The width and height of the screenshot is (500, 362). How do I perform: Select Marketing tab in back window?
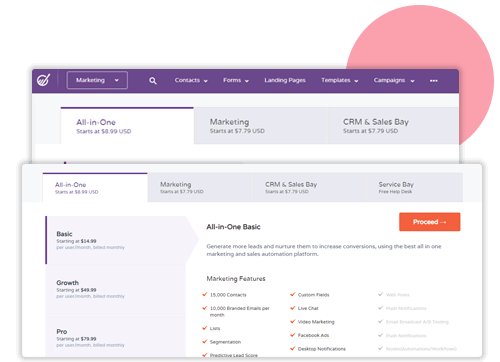tap(261, 126)
